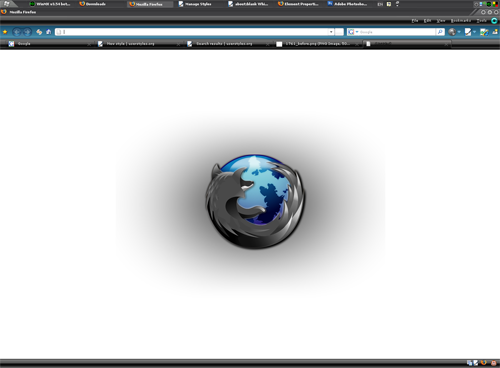Close the last blank tab
This screenshot has width=500, height=368.
[x=446, y=44]
